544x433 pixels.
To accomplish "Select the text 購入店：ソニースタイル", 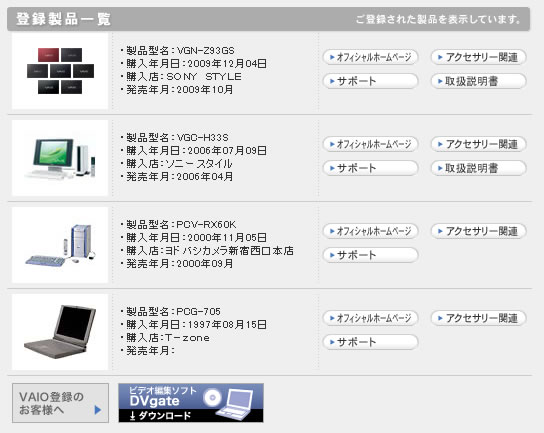I will pyautogui.click(x=179, y=164).
